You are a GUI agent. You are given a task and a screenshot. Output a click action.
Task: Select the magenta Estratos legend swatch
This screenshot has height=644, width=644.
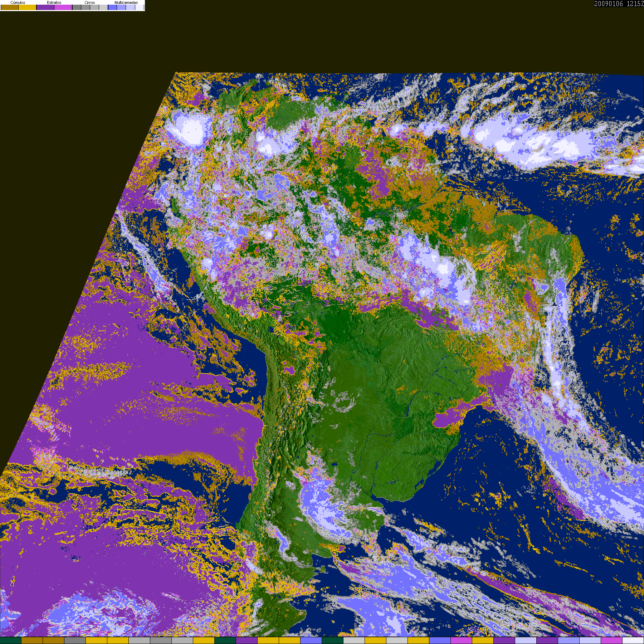pyautogui.click(x=63, y=8)
